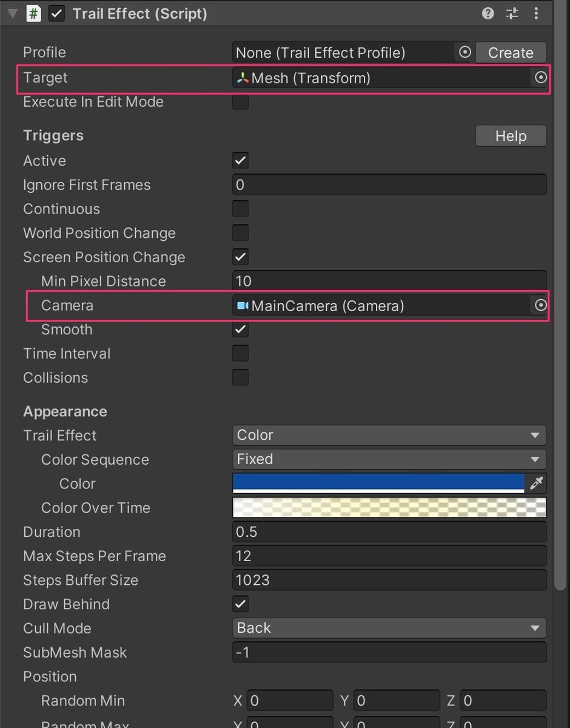Screen dimensions: 570x728
Task: Turn on World Position Change
Action: point(241,233)
